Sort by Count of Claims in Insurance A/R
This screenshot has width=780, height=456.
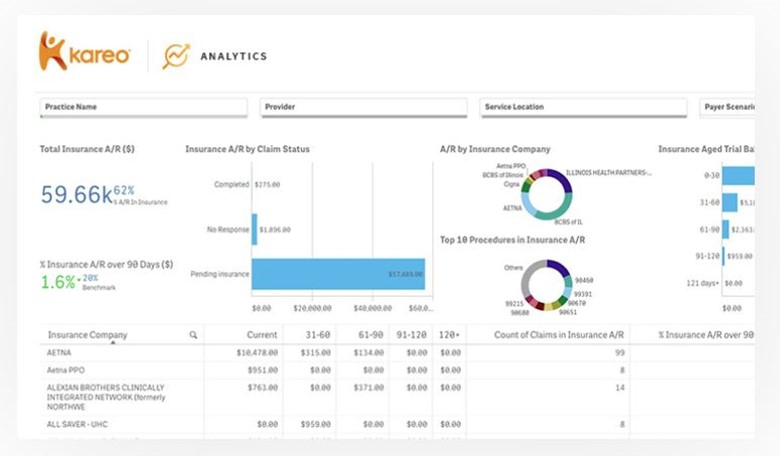[x=559, y=335]
